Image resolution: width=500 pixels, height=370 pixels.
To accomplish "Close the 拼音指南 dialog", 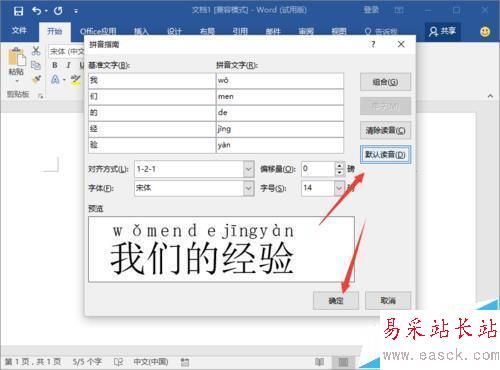I will point(401,44).
